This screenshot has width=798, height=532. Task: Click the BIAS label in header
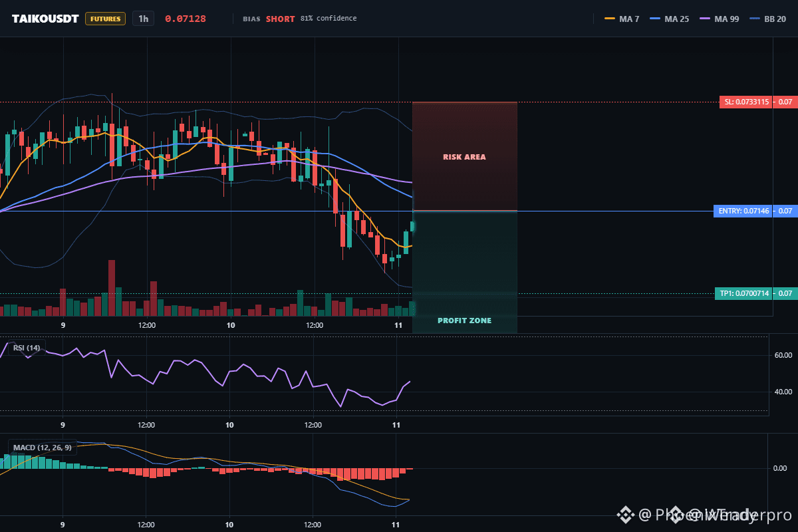[x=251, y=19]
